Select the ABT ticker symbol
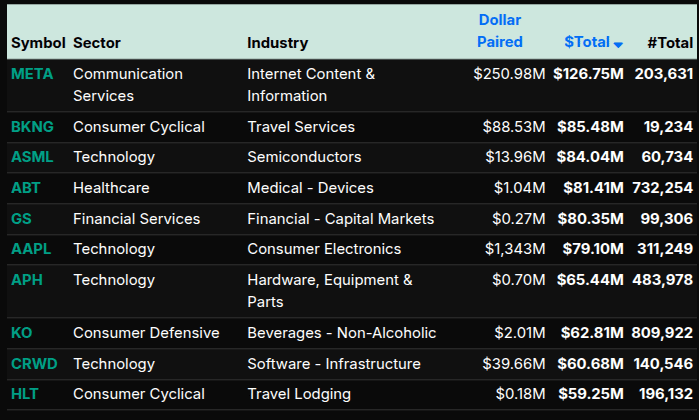 pos(25,188)
